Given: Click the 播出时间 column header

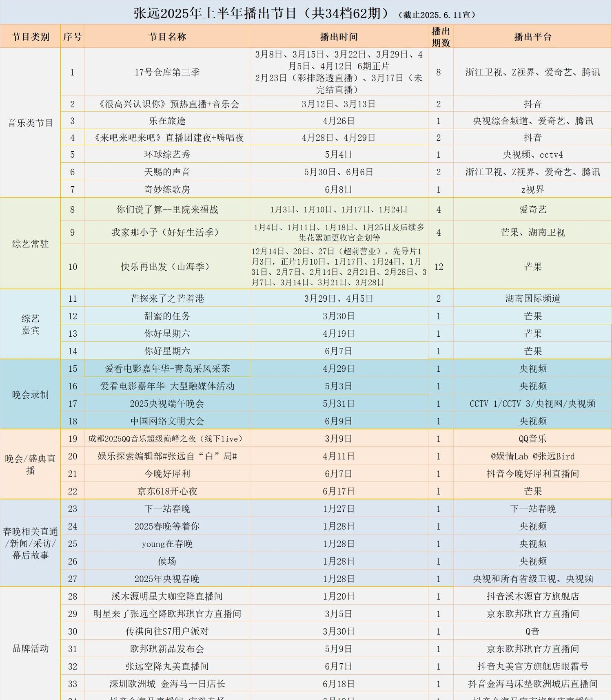Looking at the screenshot, I should (339, 37).
